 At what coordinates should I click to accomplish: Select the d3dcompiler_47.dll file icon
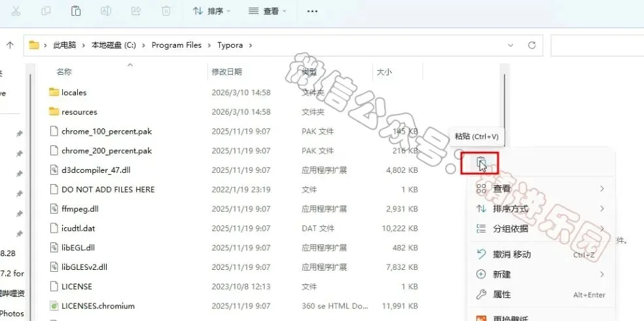point(54,170)
